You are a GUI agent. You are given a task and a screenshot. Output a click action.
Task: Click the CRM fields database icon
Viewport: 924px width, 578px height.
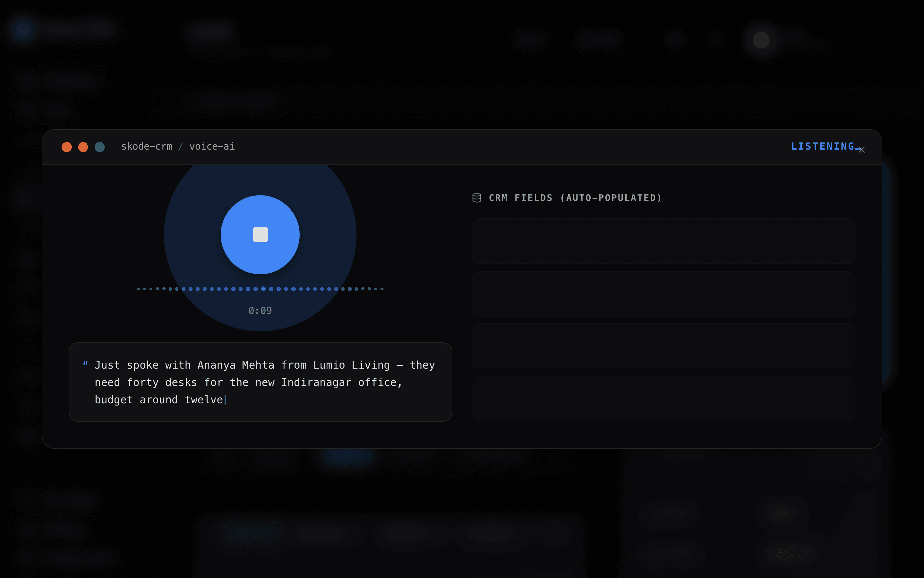(x=476, y=197)
